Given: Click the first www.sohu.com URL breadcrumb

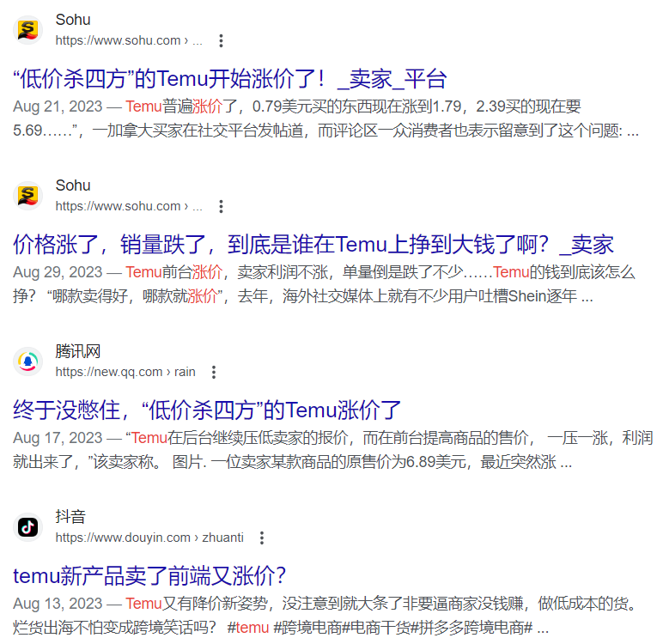Looking at the screenshot, I should click(x=129, y=40).
